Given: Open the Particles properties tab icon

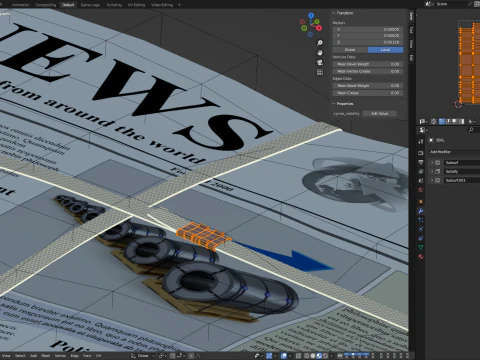Looking at the screenshot, I should pos(421,220).
